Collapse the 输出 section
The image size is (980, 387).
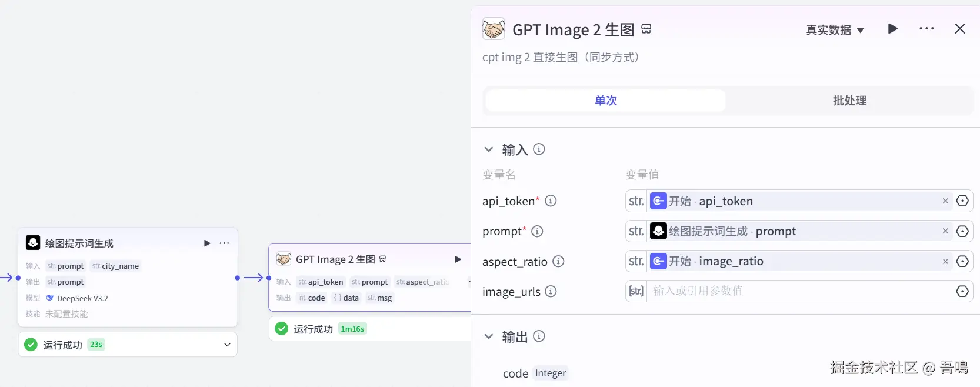pyautogui.click(x=488, y=336)
